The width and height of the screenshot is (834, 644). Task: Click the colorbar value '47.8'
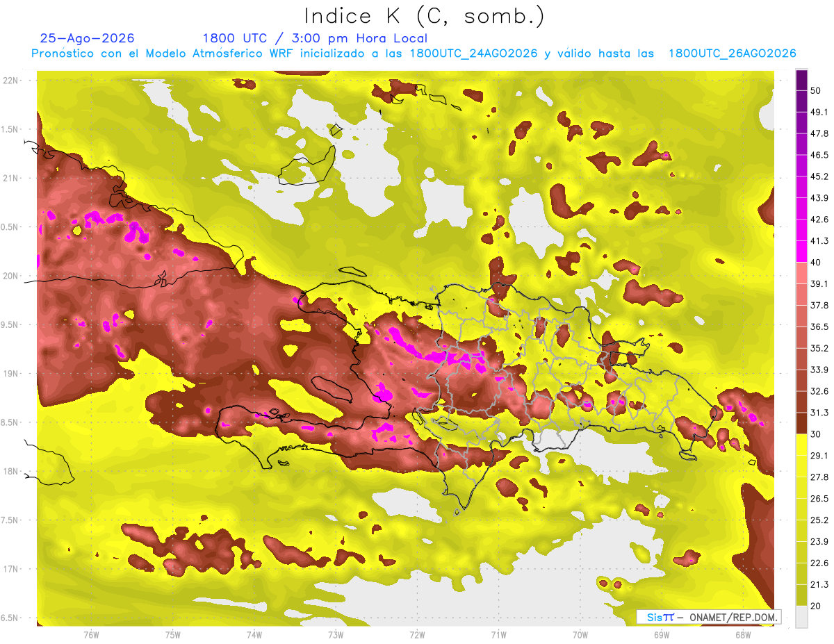point(819,133)
